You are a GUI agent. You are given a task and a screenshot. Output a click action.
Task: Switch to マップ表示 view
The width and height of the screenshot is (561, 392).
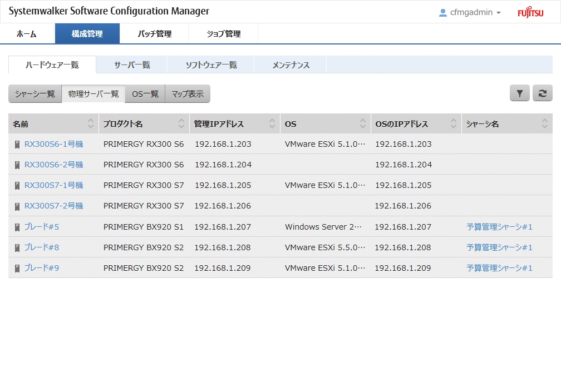click(188, 94)
